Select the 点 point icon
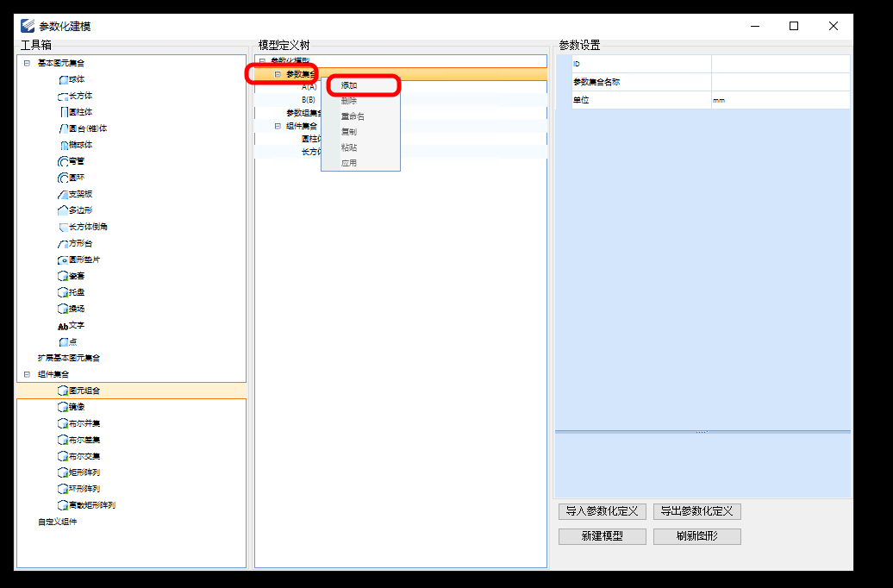The width and height of the screenshot is (893, 588). click(x=63, y=342)
